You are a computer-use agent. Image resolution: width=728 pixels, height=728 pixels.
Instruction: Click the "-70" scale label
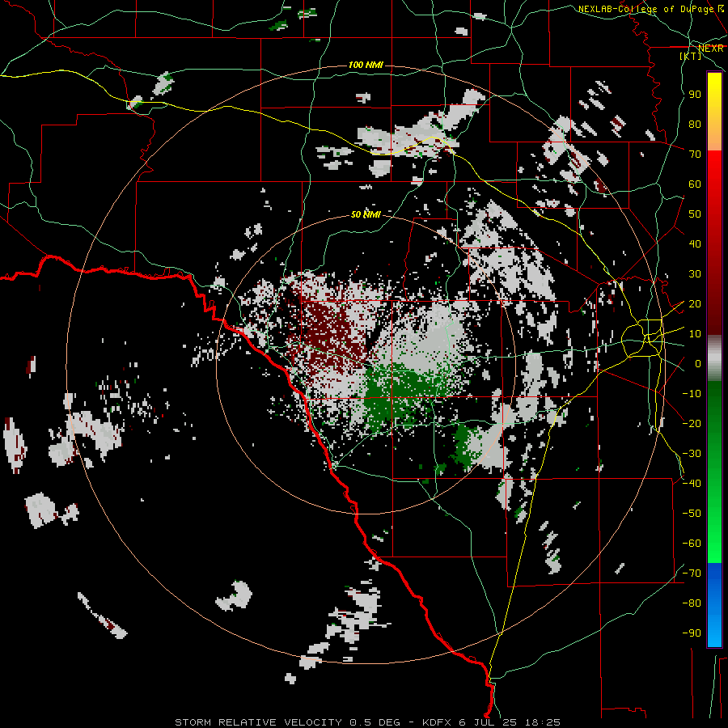pyautogui.click(x=692, y=573)
